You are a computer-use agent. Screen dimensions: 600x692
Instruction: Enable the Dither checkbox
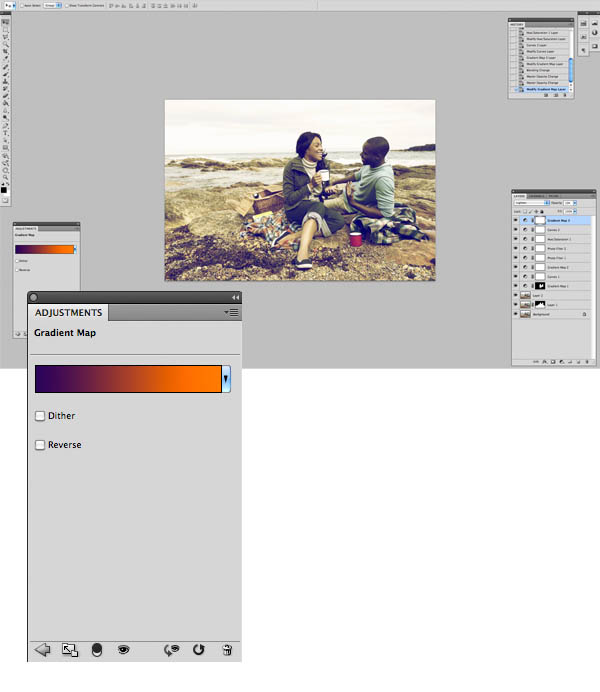(x=40, y=416)
